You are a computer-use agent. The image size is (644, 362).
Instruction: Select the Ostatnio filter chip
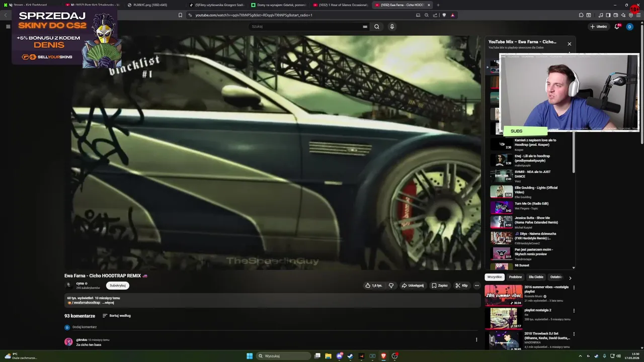555,277
